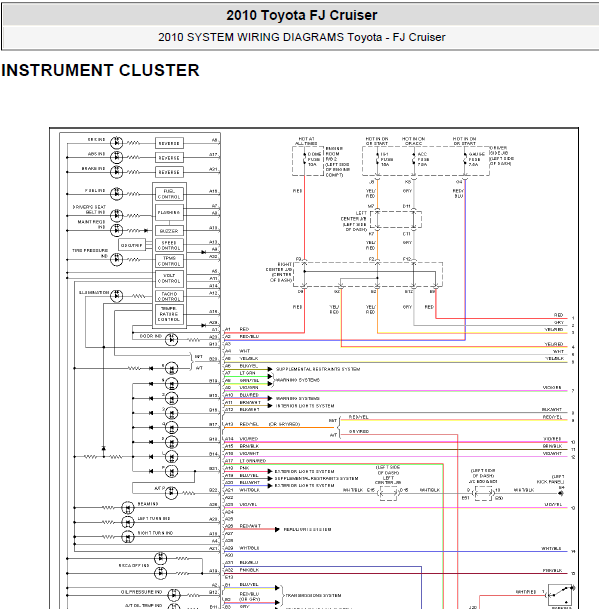Select the DOOR IND lamp symbol
Screen dimensions: 599x609
tap(171, 340)
